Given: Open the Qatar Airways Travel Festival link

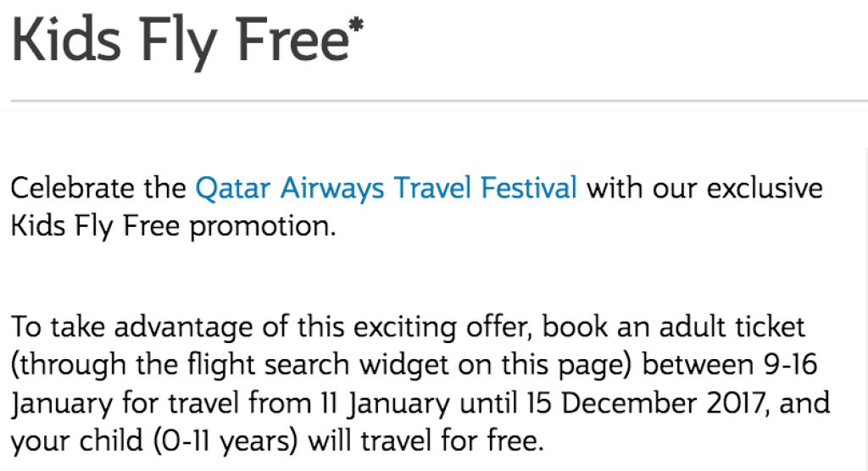Looking at the screenshot, I should pos(386,187).
